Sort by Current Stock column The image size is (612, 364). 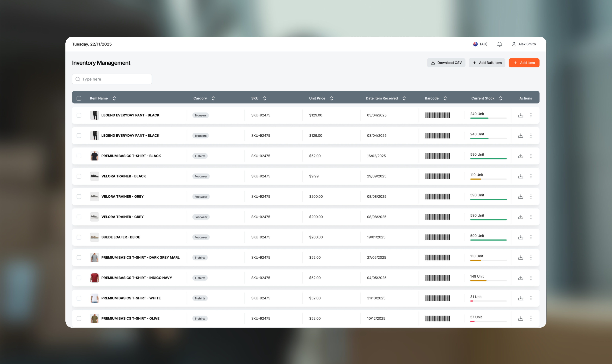[501, 98]
